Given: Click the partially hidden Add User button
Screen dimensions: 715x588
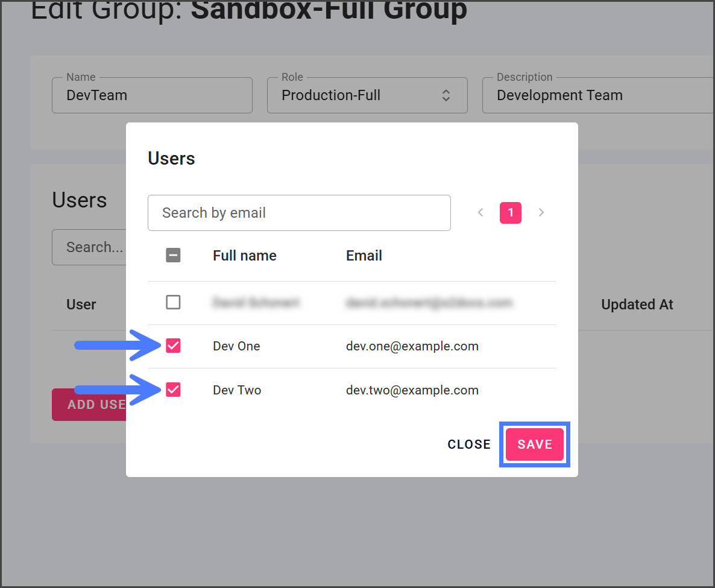Looking at the screenshot, I should point(89,405).
